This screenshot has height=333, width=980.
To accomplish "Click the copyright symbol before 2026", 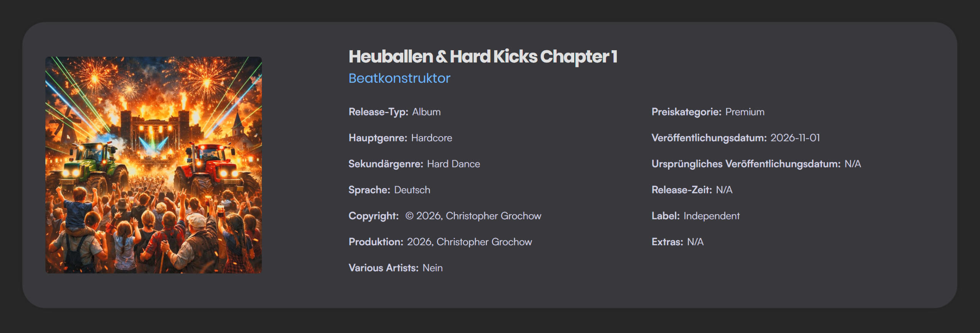I will pos(409,216).
